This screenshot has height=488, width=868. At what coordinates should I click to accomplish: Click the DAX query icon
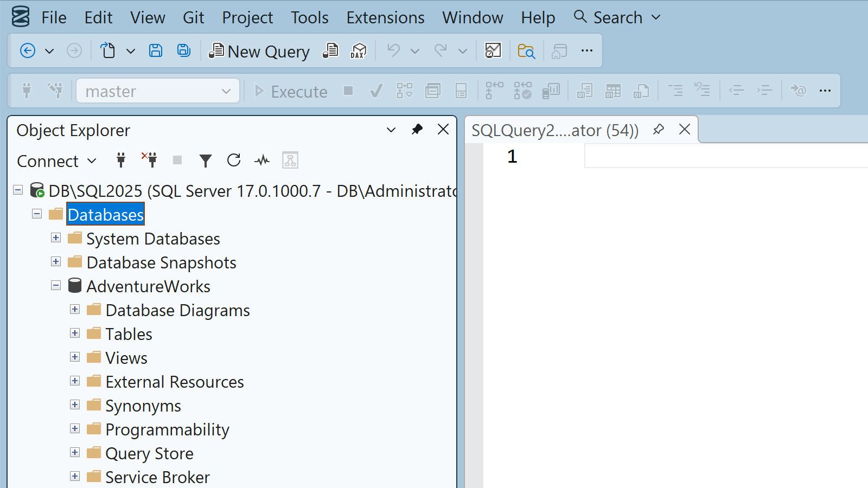coord(359,51)
